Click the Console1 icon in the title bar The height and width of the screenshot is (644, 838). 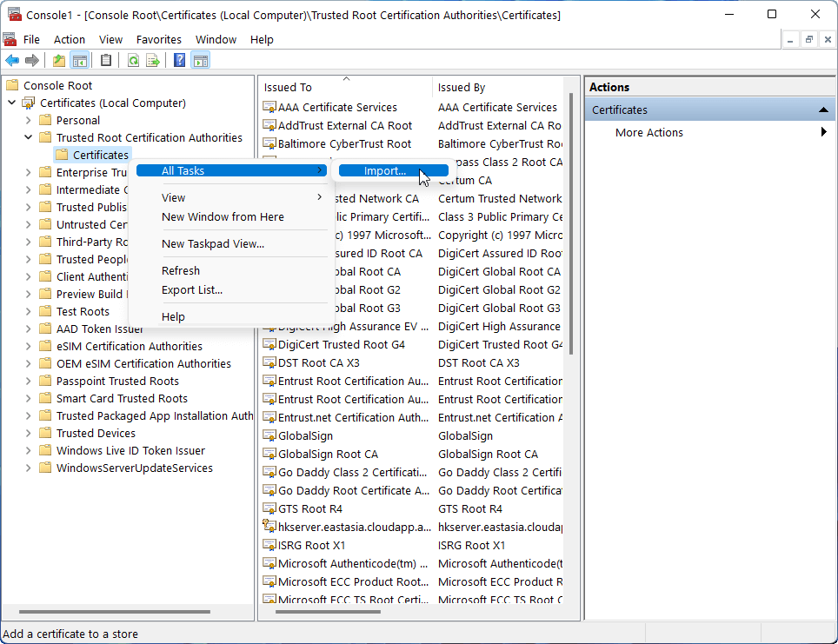[15, 14]
